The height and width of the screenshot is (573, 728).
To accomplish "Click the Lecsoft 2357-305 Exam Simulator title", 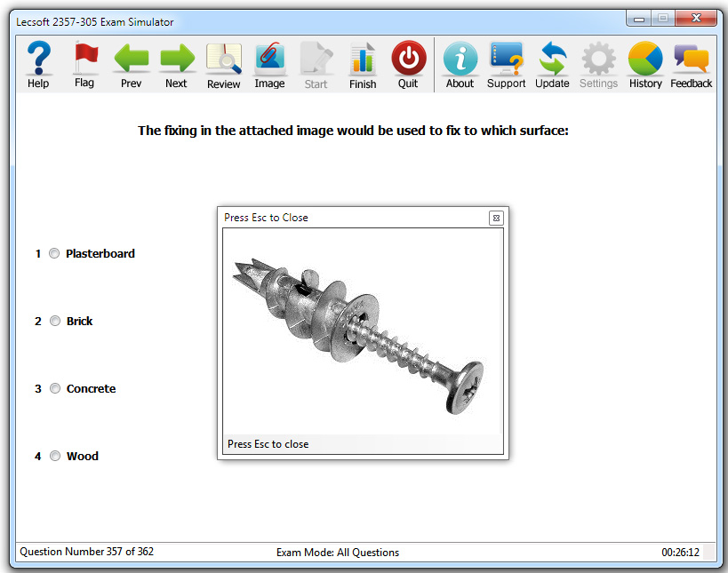I will click(x=95, y=22).
